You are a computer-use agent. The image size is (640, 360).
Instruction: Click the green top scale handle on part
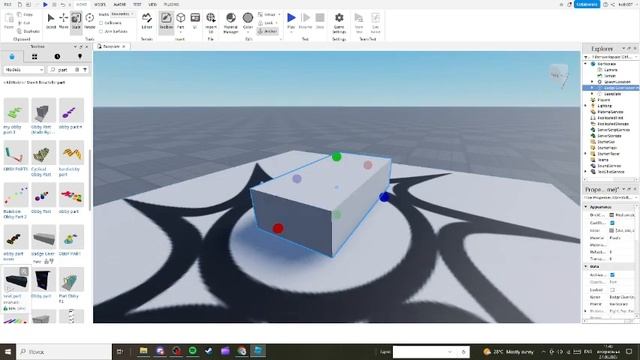(x=336, y=157)
